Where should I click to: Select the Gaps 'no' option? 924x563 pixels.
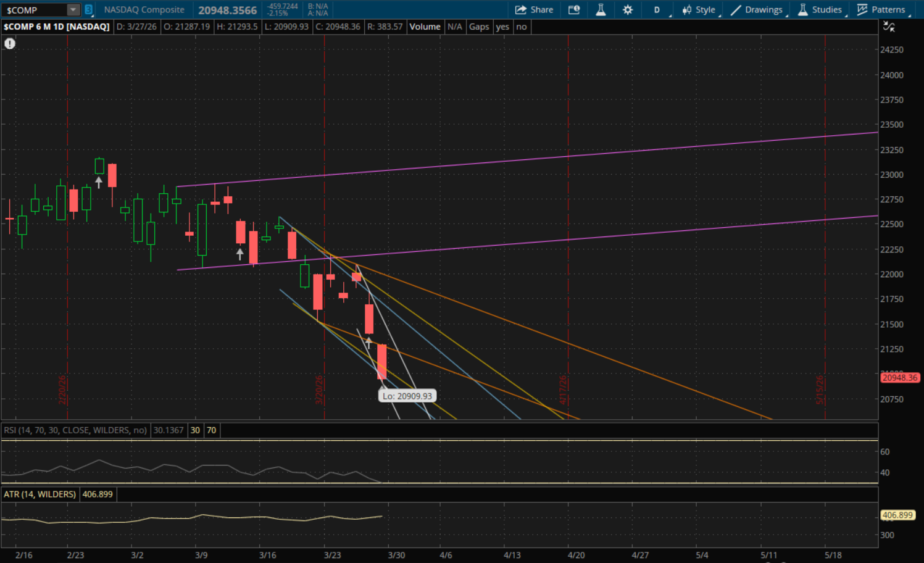522,27
